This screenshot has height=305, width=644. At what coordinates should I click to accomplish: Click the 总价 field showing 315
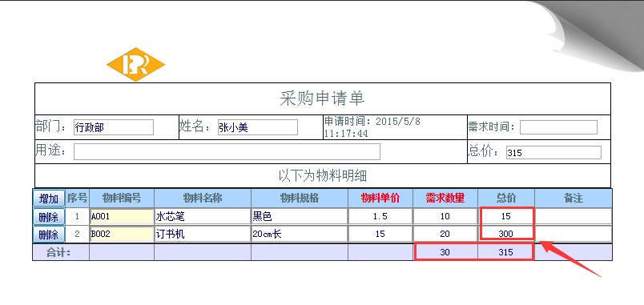pos(553,153)
